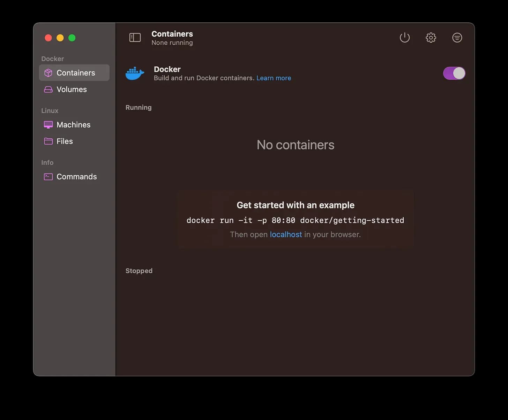
Task: Toggle the sidebar visibility icon
Action: [135, 37]
